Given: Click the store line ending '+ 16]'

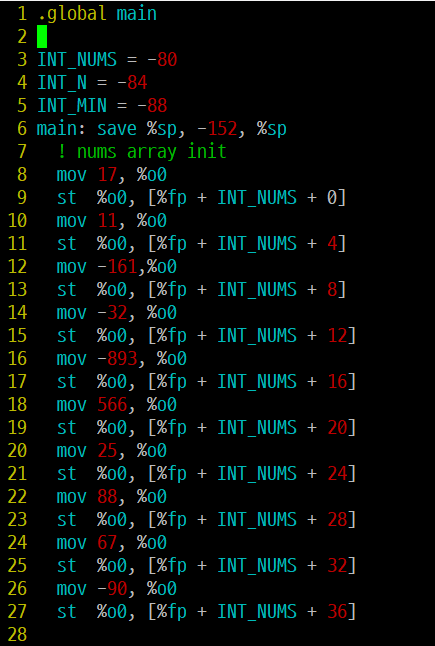Looking at the screenshot, I should click(206, 382).
